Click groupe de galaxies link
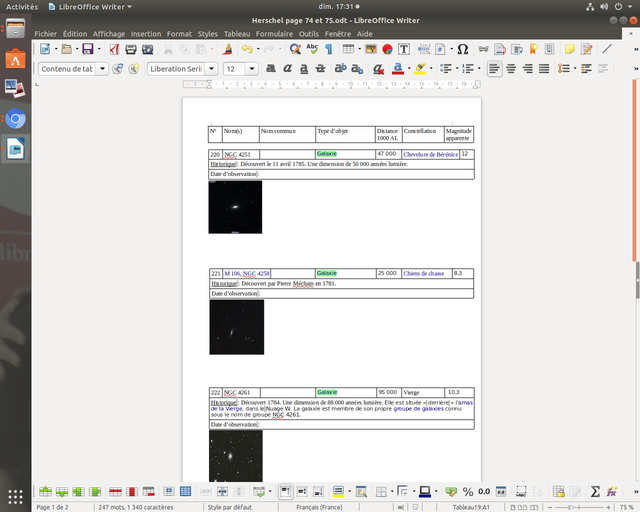The width and height of the screenshot is (640, 512). (418, 408)
